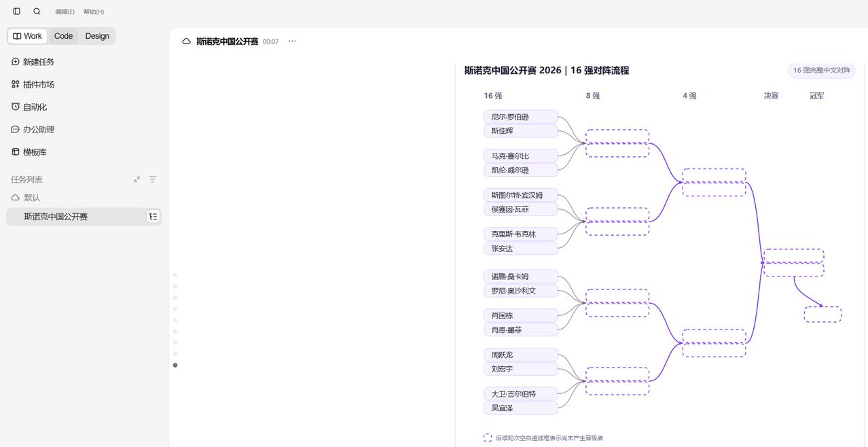
Task: Click the 新建任务 icon
Action: click(16, 62)
